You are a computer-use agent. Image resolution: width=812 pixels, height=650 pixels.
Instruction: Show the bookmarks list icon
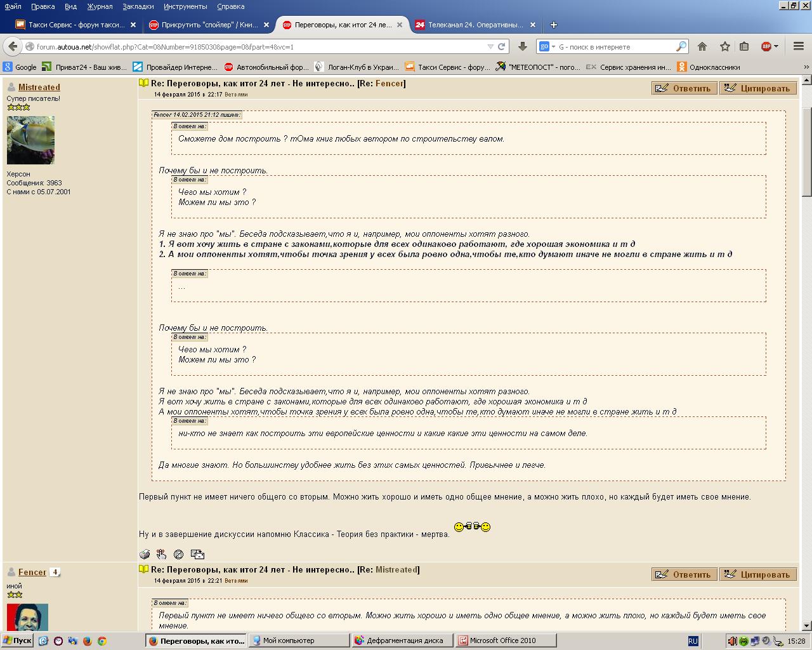pos(745,46)
